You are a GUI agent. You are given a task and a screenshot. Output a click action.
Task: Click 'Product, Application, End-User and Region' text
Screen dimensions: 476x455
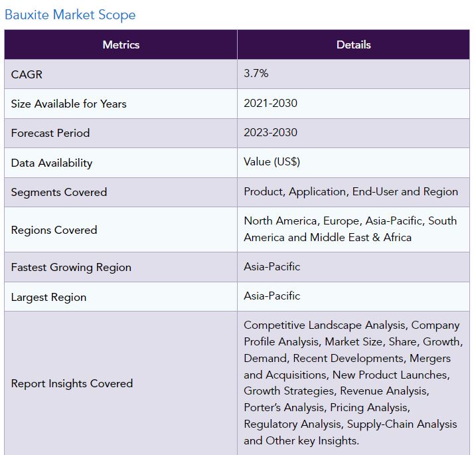pyautogui.click(x=351, y=192)
